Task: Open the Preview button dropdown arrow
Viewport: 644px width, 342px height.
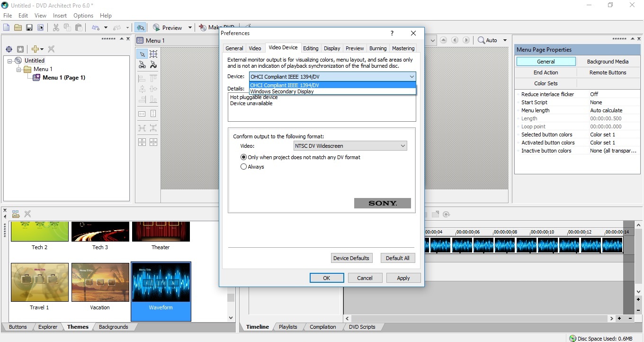Action: coord(190,27)
